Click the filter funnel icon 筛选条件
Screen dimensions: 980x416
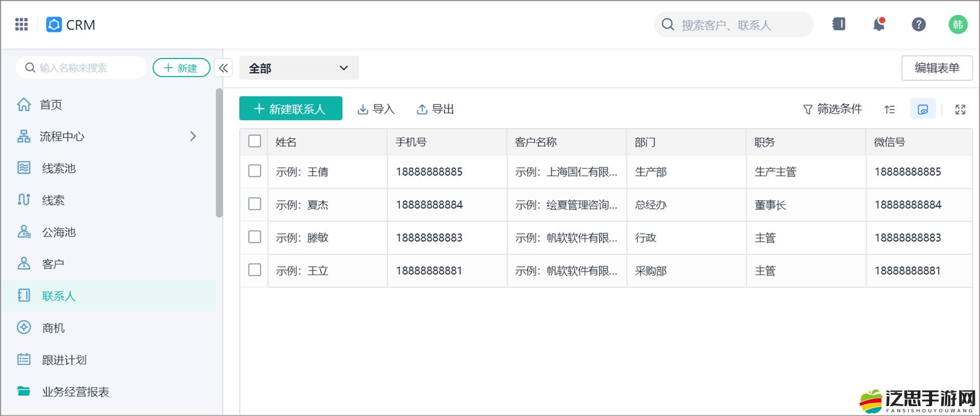click(x=807, y=109)
